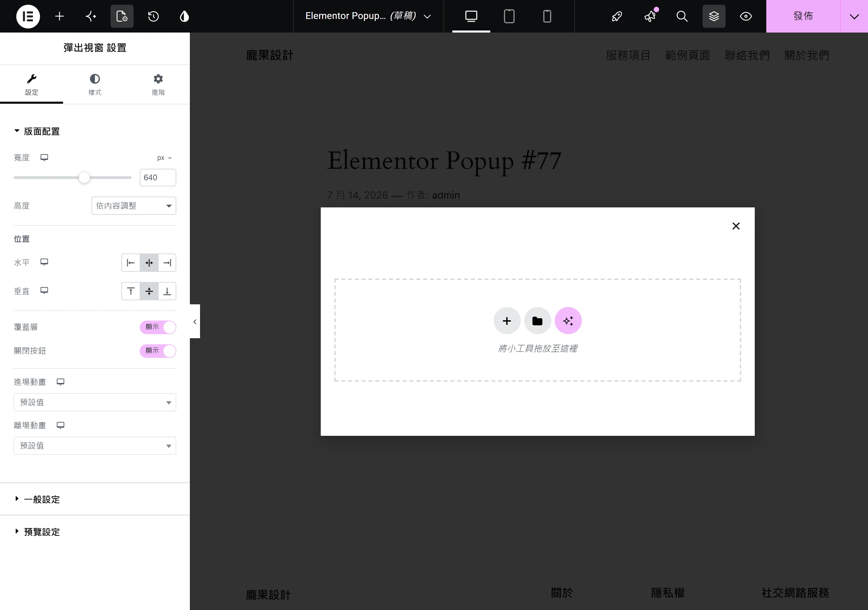Open the 高度 height dropdown
868x610 pixels.
(134, 206)
